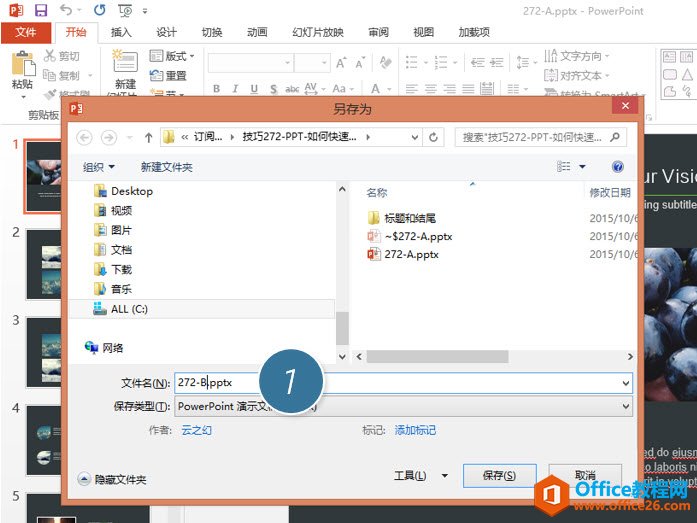Screen dimensions: 697x523
Task: Toggle align text right in ribbon
Action: [x=449, y=89]
